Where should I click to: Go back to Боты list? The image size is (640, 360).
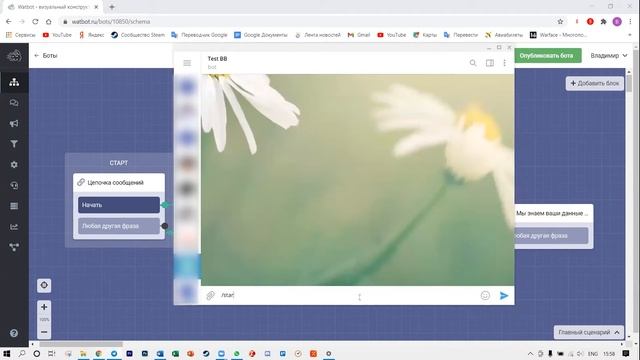(x=46, y=56)
